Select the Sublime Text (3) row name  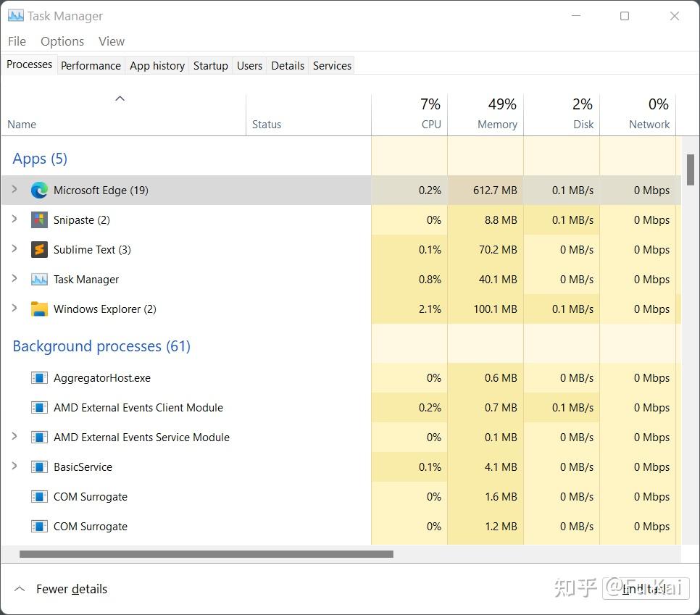pos(92,249)
